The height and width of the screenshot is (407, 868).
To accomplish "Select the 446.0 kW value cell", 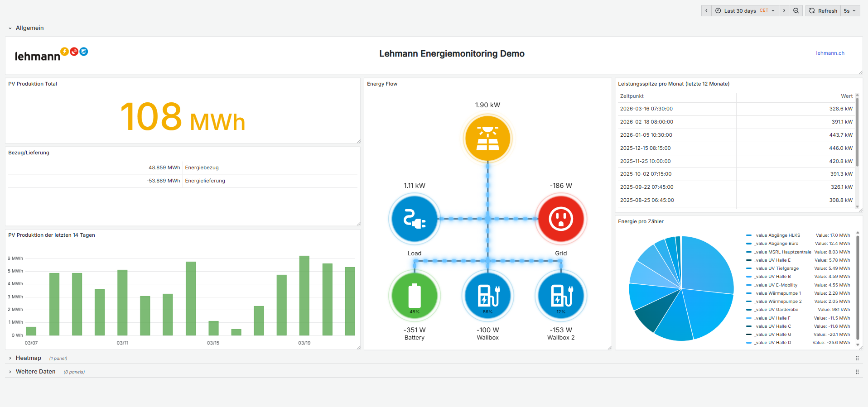I will (x=841, y=148).
